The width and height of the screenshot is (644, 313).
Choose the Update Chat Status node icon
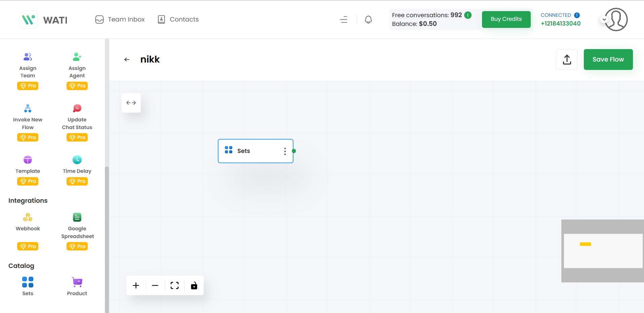point(77,108)
